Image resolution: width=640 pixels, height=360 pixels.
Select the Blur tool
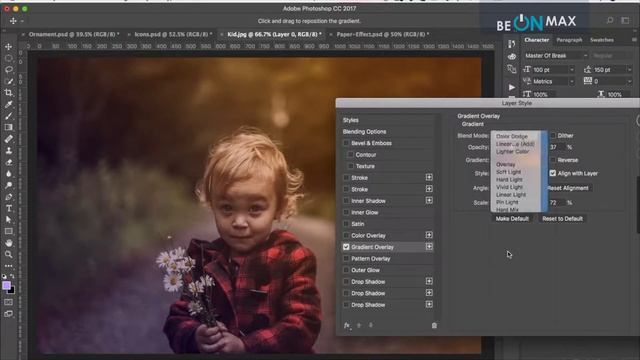tap(9, 173)
